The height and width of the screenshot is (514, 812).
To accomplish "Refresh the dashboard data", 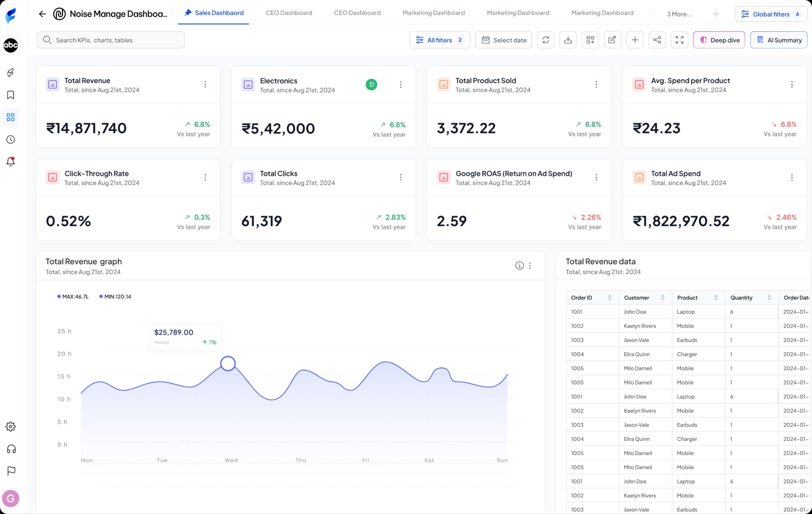I will [x=546, y=40].
